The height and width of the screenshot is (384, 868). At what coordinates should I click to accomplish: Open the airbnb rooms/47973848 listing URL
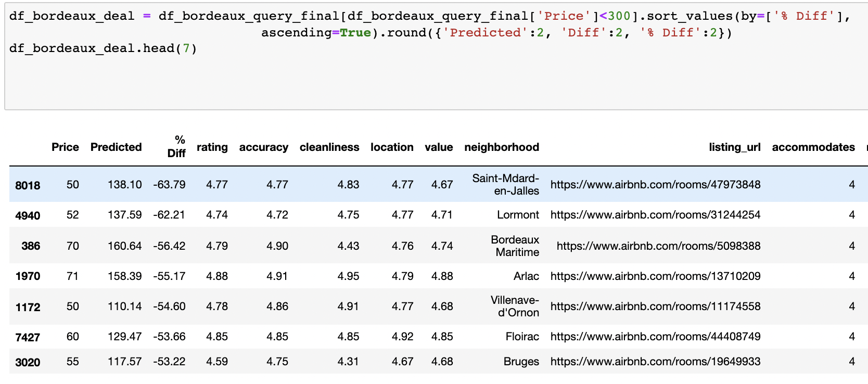tap(656, 185)
